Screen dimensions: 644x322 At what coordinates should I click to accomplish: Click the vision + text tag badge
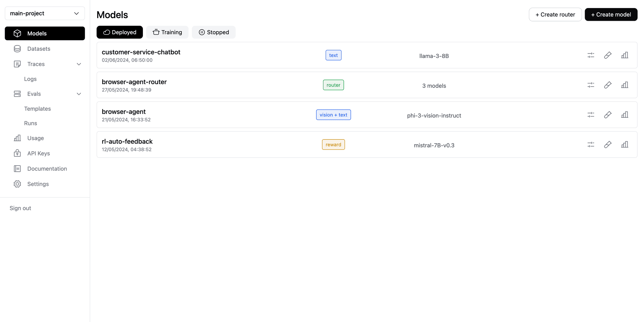pos(333,115)
